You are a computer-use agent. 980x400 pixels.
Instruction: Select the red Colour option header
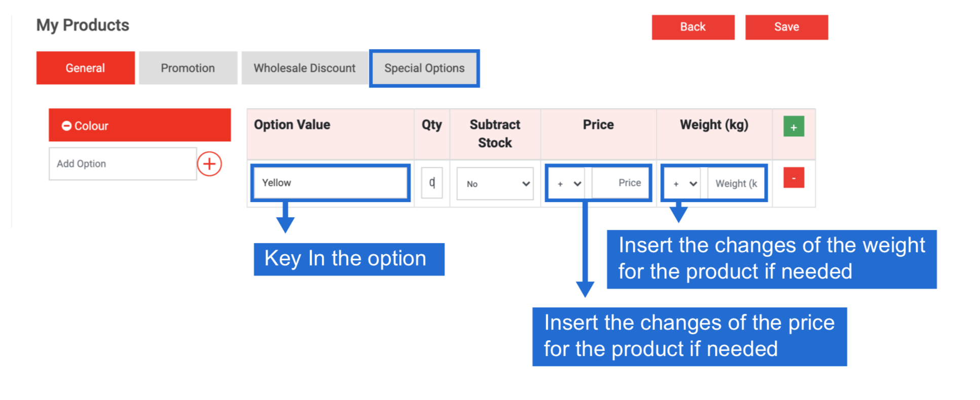(140, 125)
